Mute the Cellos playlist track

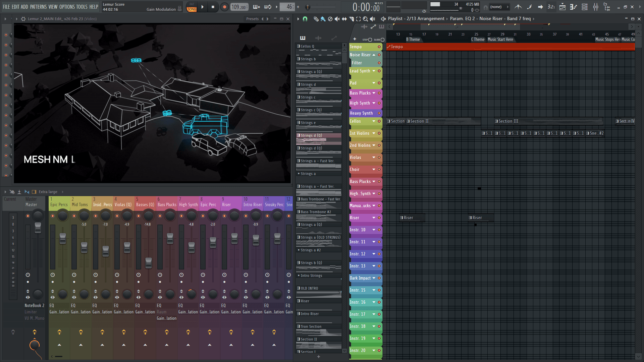coord(379,121)
